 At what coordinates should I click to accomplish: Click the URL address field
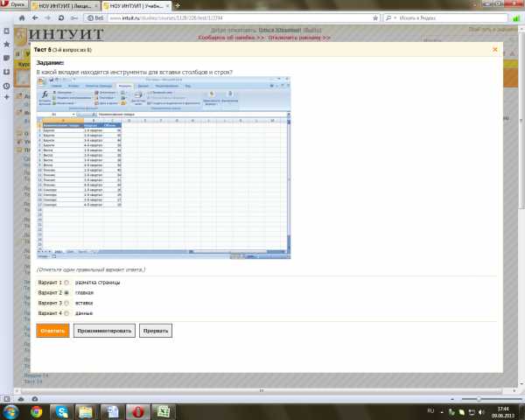point(240,18)
